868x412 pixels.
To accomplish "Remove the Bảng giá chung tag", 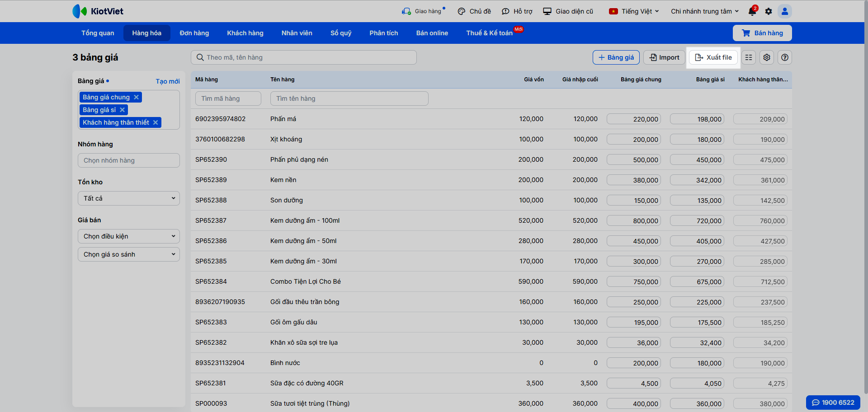I will [136, 97].
